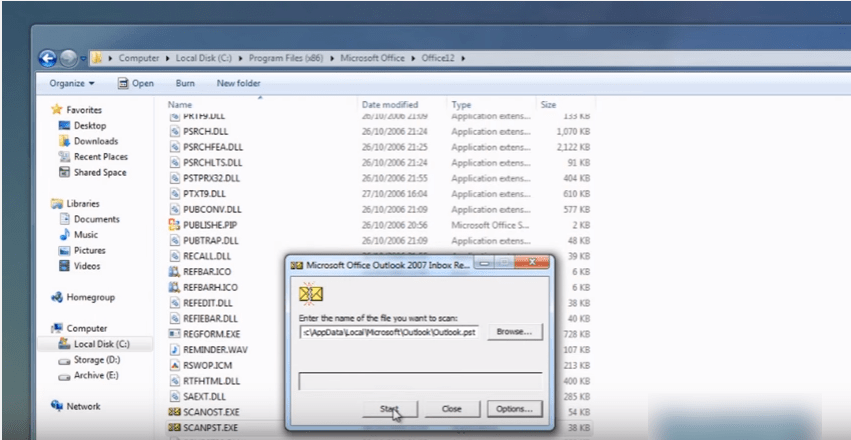
Task: Open Desktop in the navigation pane
Action: click(82, 125)
